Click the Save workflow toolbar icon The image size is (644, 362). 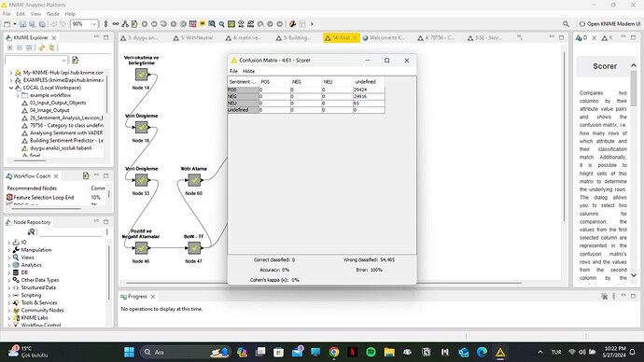tap(22, 24)
